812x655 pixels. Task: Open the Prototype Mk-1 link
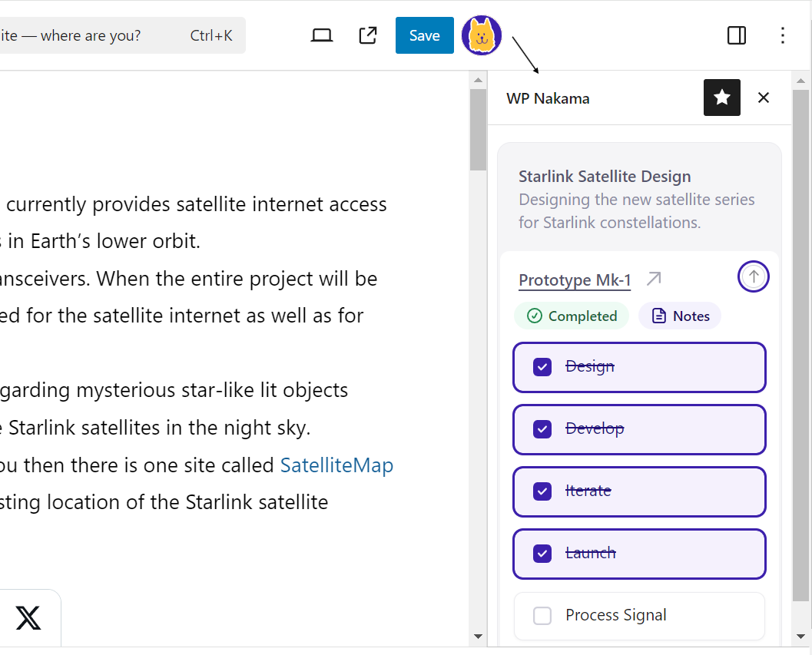tap(575, 280)
